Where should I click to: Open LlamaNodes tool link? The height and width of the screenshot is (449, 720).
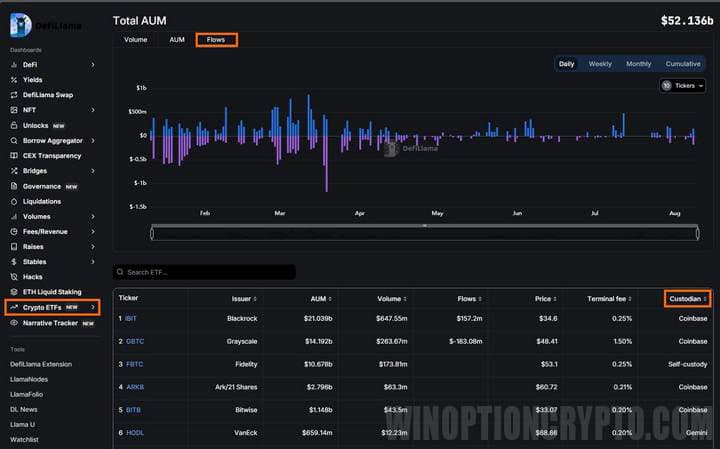pos(29,379)
